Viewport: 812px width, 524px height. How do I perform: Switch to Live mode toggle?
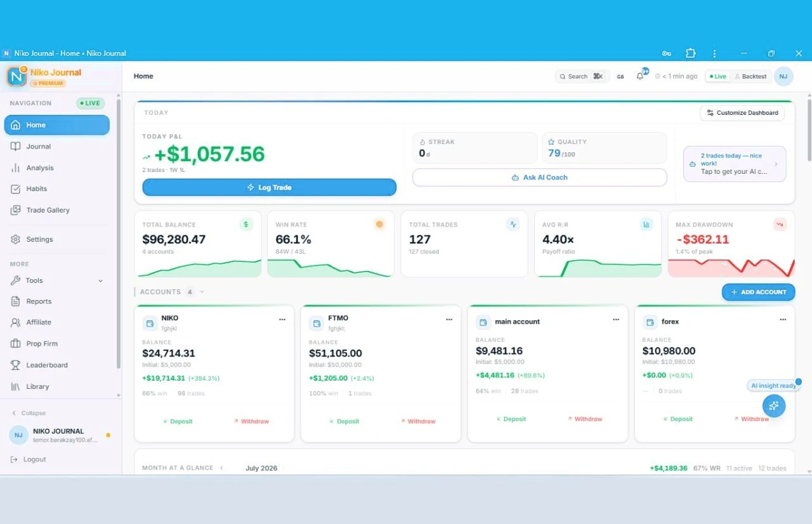[718, 76]
